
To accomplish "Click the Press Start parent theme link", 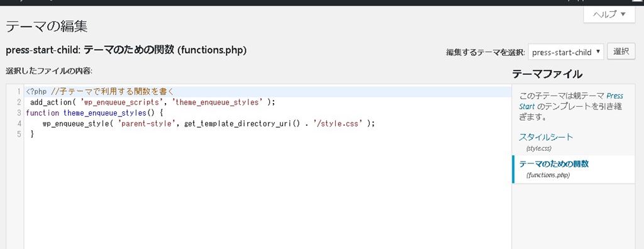I will [x=614, y=96].
